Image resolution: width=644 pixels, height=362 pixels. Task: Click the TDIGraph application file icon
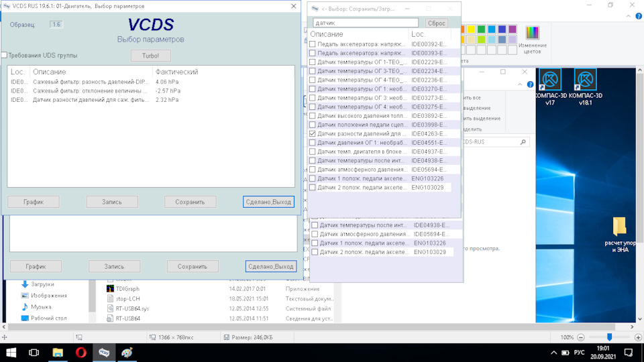click(110, 289)
